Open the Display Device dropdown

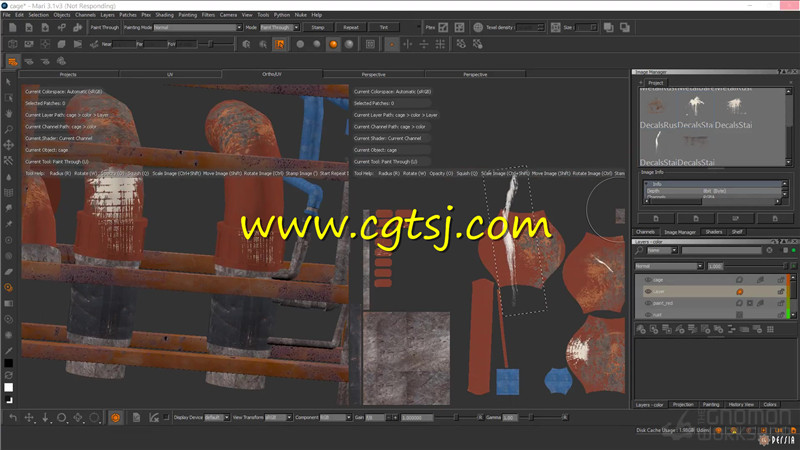point(217,417)
